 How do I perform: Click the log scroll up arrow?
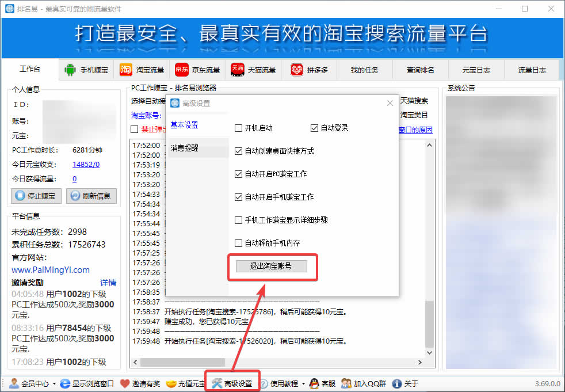coord(429,145)
